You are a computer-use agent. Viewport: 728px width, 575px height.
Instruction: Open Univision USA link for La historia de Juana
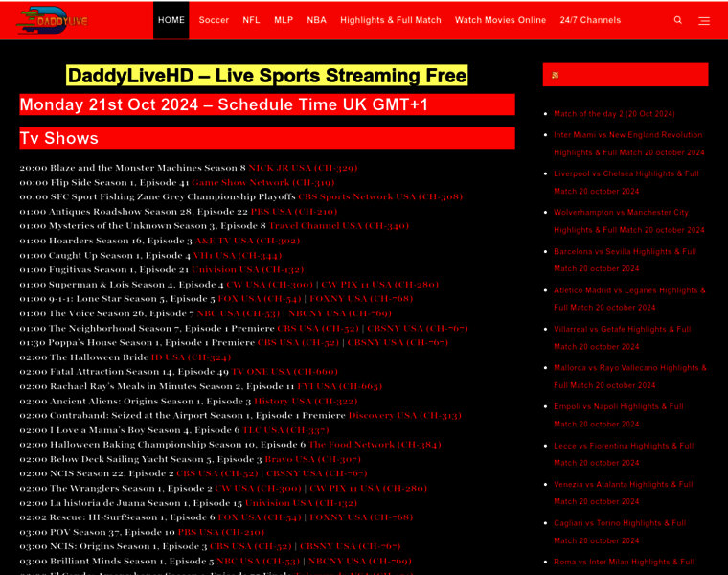tap(301, 503)
